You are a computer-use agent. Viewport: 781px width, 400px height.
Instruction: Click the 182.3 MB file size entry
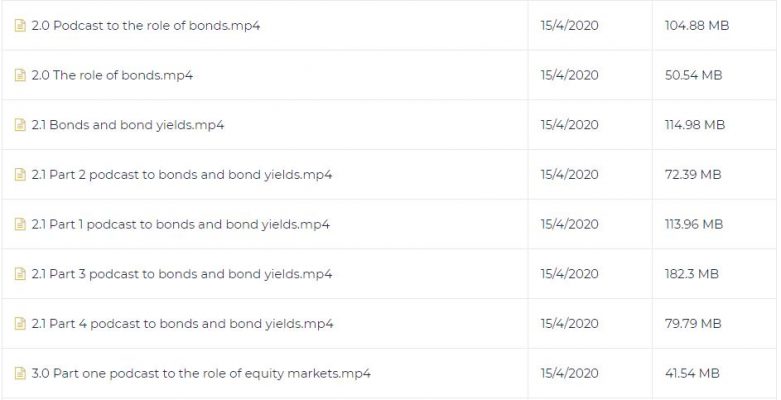[x=692, y=274]
